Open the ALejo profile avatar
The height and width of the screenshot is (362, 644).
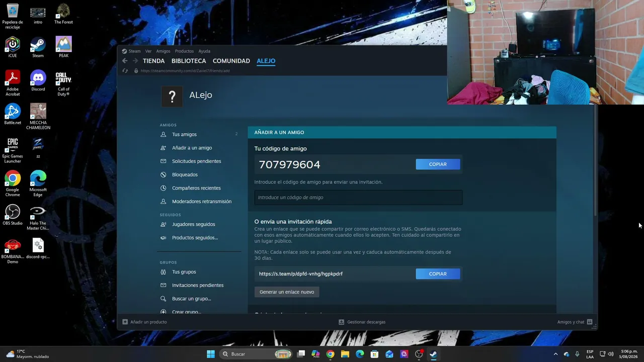point(172,96)
